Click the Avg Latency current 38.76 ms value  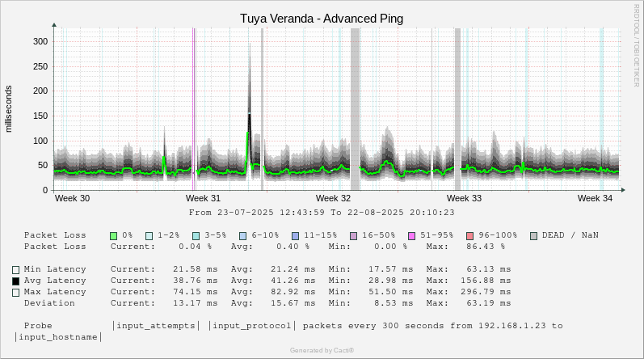[195, 281]
